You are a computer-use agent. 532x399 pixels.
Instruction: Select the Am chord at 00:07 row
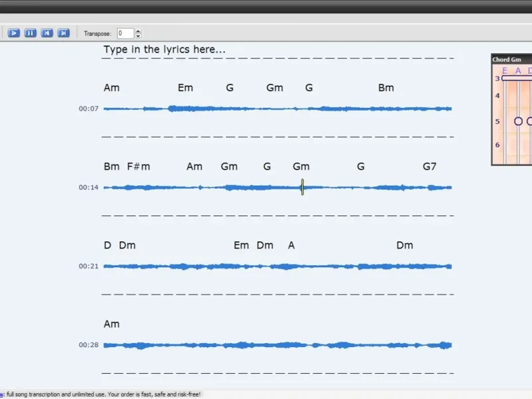click(x=112, y=88)
